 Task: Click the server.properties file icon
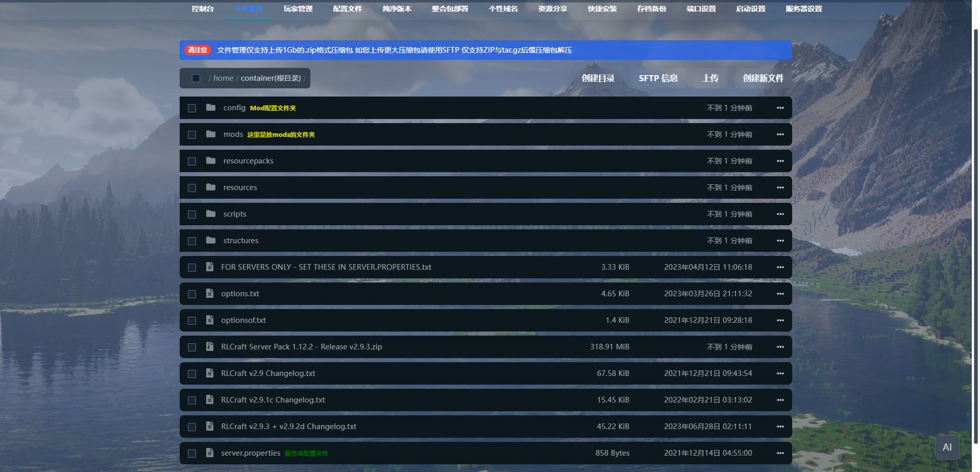pyautogui.click(x=209, y=453)
